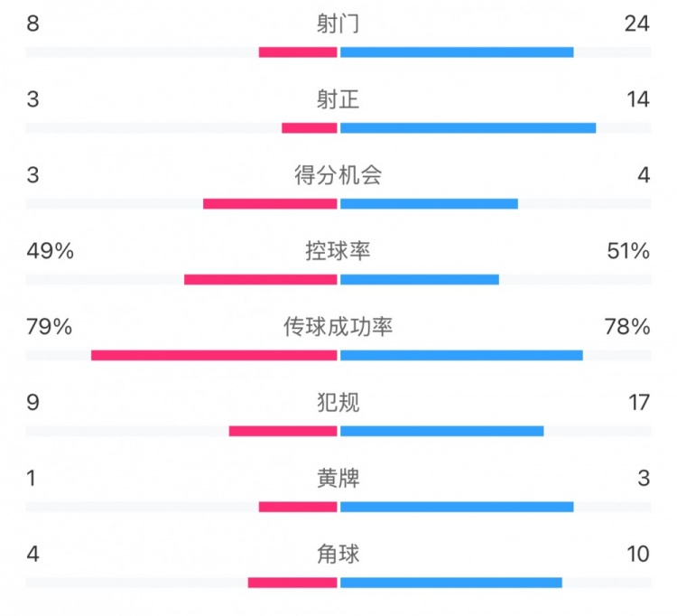
Task: Select the 控球率 stat label
Action: click(338, 252)
